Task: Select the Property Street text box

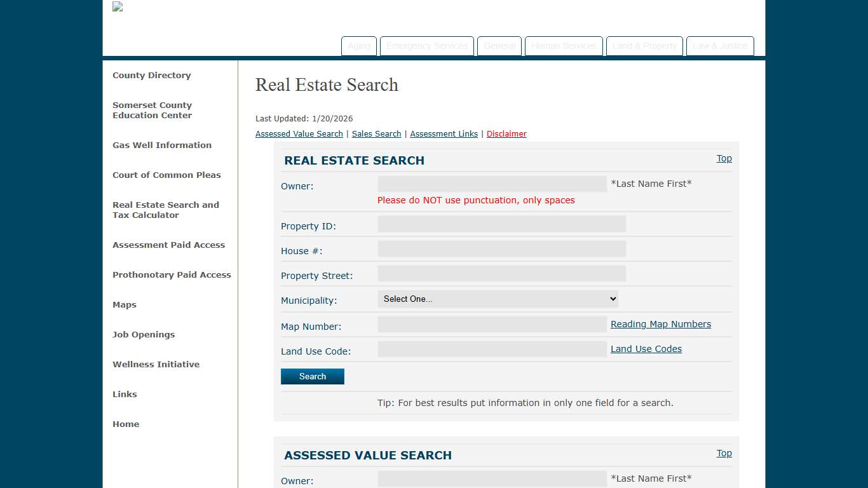Action: click(501, 274)
